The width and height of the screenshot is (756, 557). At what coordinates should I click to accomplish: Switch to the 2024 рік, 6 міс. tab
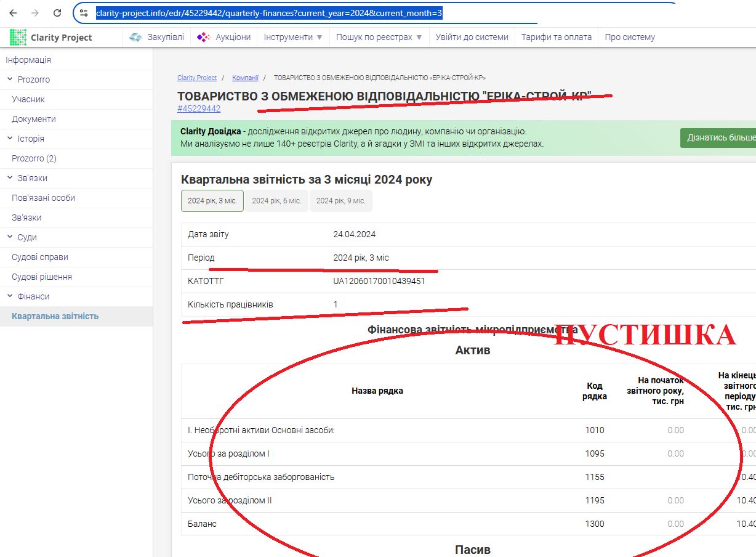[277, 201]
